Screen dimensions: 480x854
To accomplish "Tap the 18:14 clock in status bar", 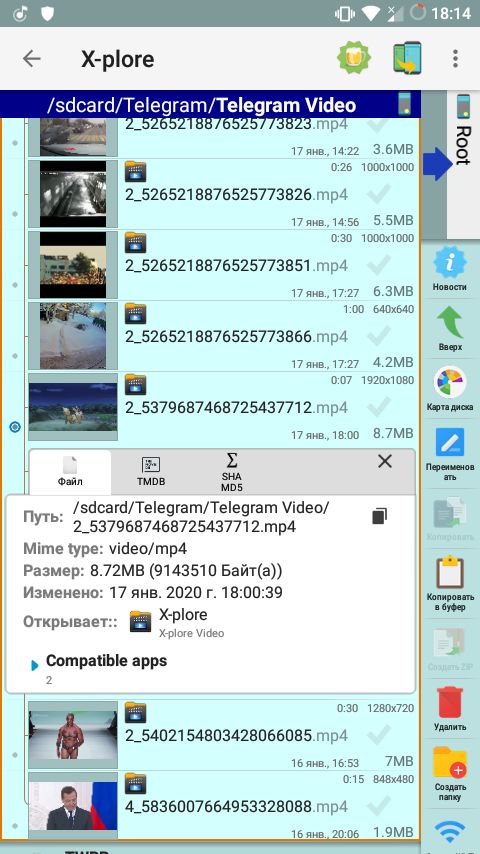I will click(x=451, y=14).
